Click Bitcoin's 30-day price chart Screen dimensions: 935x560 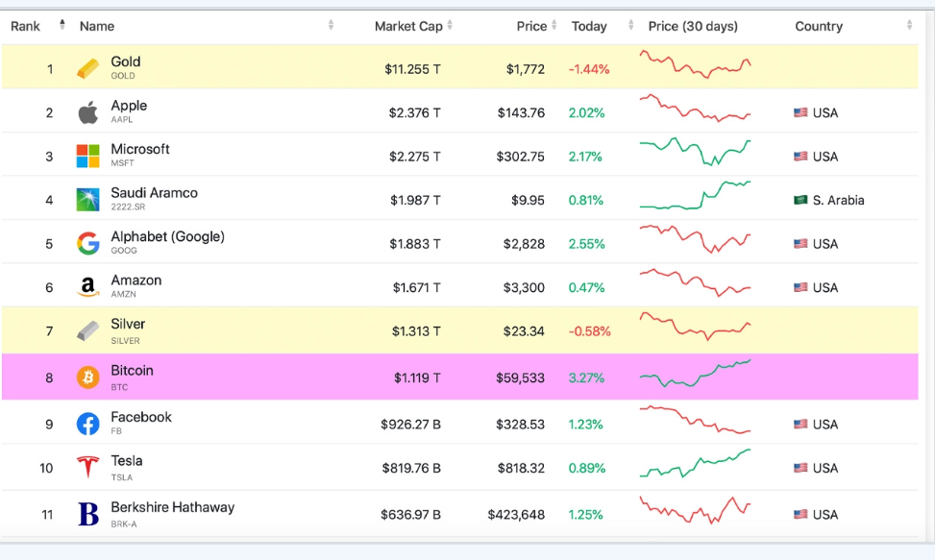[x=695, y=374]
